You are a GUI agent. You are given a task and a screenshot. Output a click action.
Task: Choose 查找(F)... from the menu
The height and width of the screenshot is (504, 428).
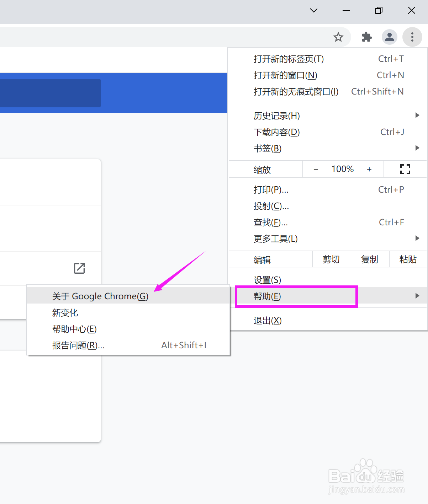[x=328, y=222]
